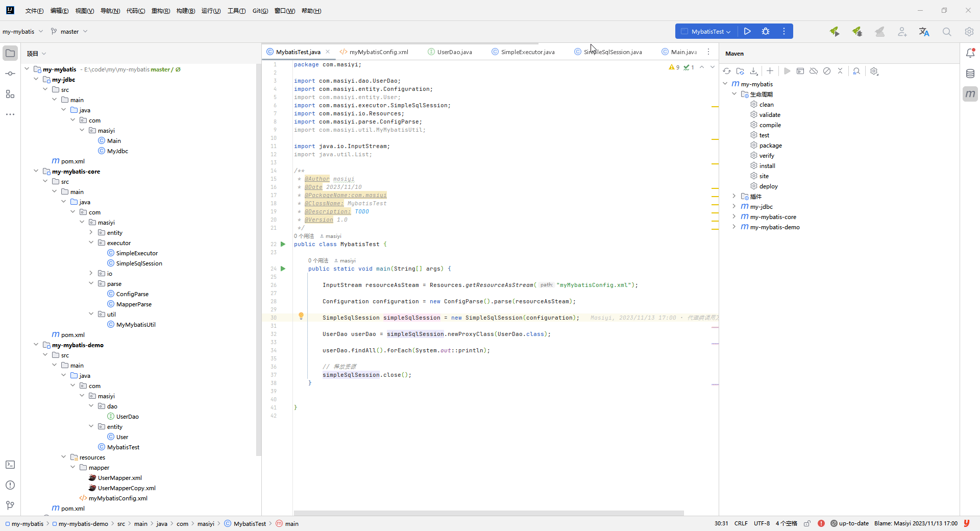980x531 pixels.
Task: Execute a Maven goal
Action: click(x=800, y=71)
